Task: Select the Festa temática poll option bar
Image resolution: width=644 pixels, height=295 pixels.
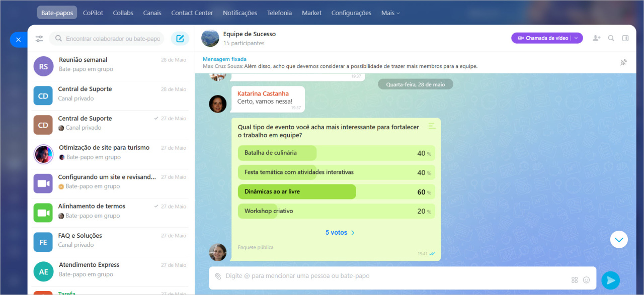Action: (336, 172)
